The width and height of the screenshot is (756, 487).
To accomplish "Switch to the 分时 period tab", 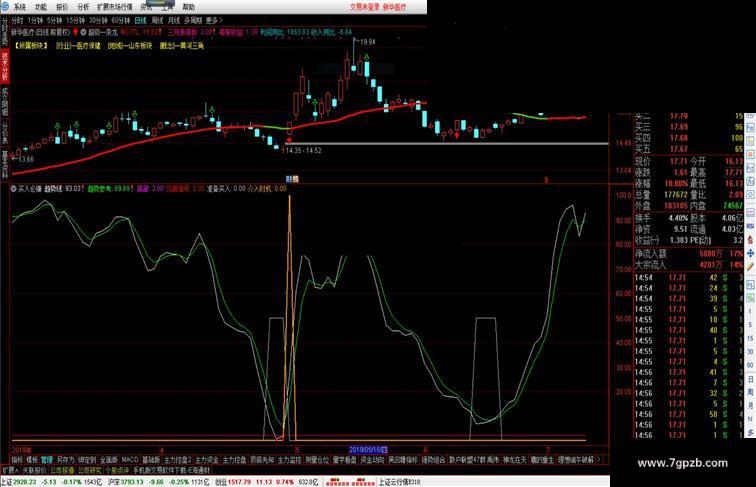I will (17, 20).
